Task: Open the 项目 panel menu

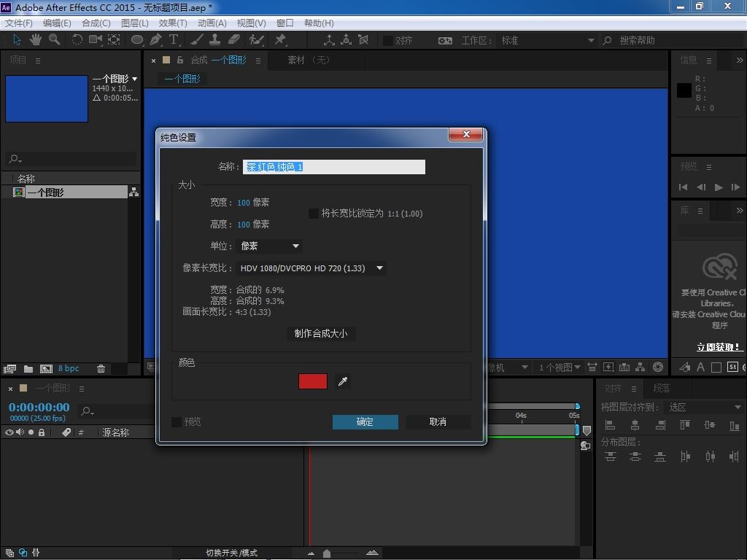Action: 38,61
